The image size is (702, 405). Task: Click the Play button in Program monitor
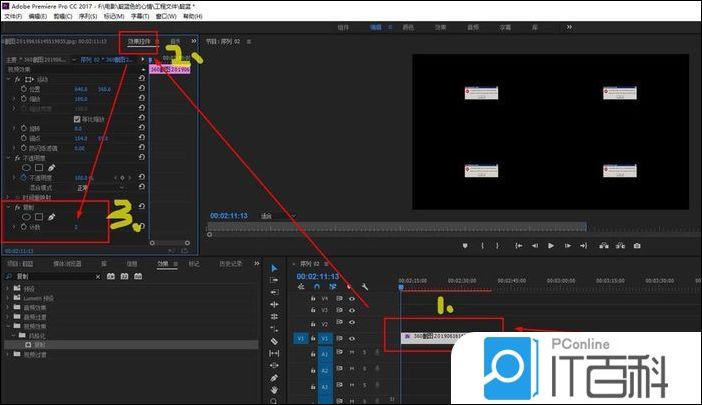coord(550,245)
